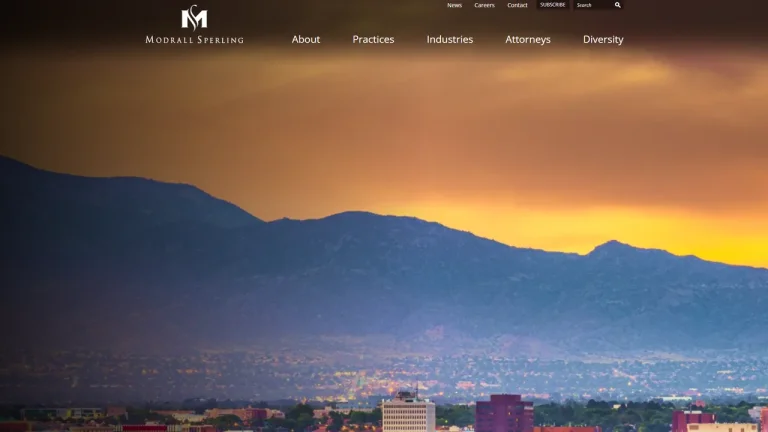Open the Industries menu

tap(450, 39)
